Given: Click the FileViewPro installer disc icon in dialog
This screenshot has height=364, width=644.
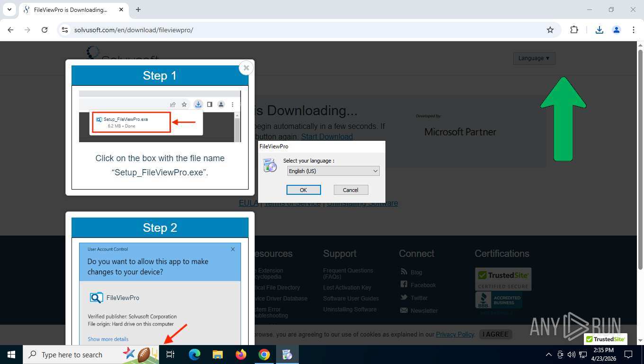Looking at the screenshot, I should click(x=270, y=165).
